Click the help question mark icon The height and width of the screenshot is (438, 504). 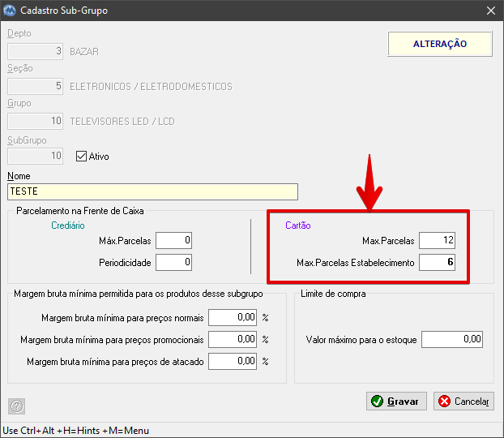[x=17, y=406]
